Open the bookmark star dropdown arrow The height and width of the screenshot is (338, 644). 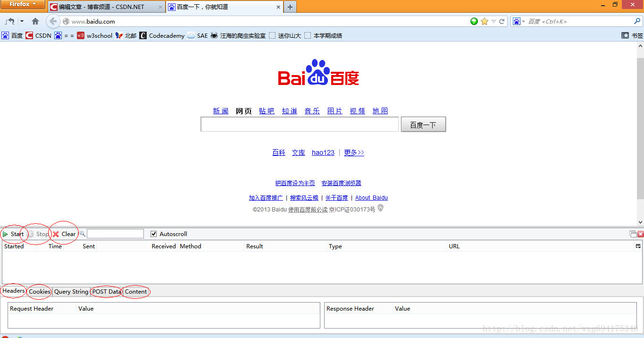coord(493,21)
